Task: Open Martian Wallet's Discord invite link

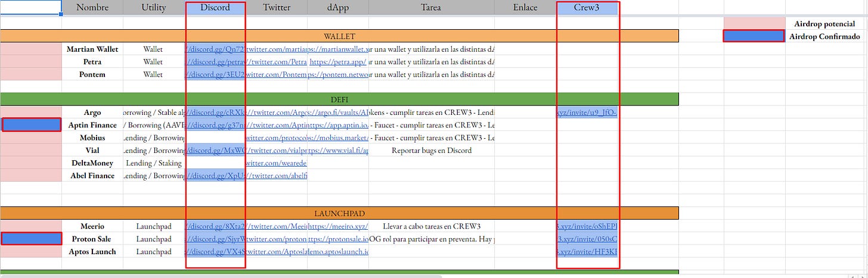Action: pos(215,49)
